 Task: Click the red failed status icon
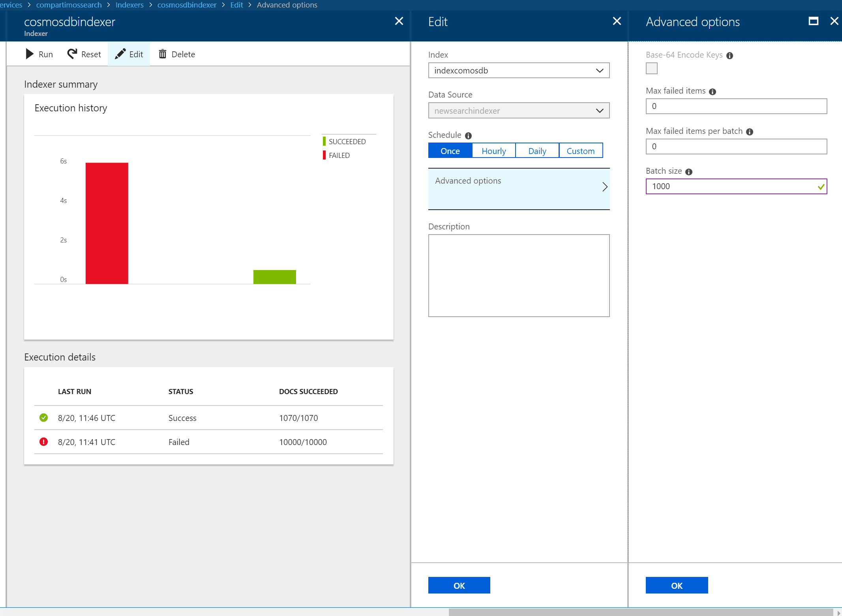(44, 441)
